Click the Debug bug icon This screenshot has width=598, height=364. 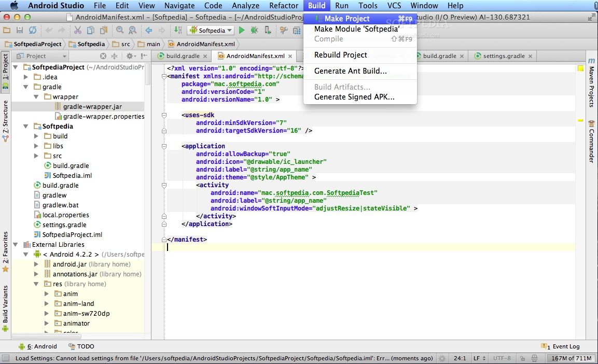click(x=254, y=30)
